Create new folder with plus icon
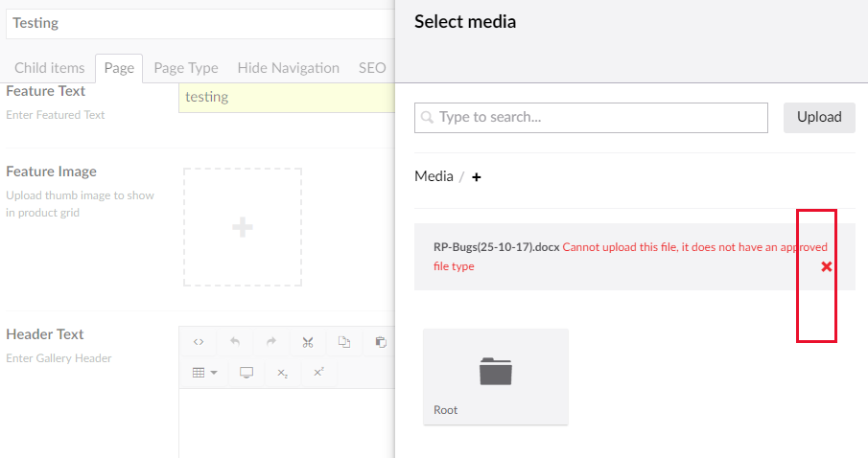 (477, 177)
